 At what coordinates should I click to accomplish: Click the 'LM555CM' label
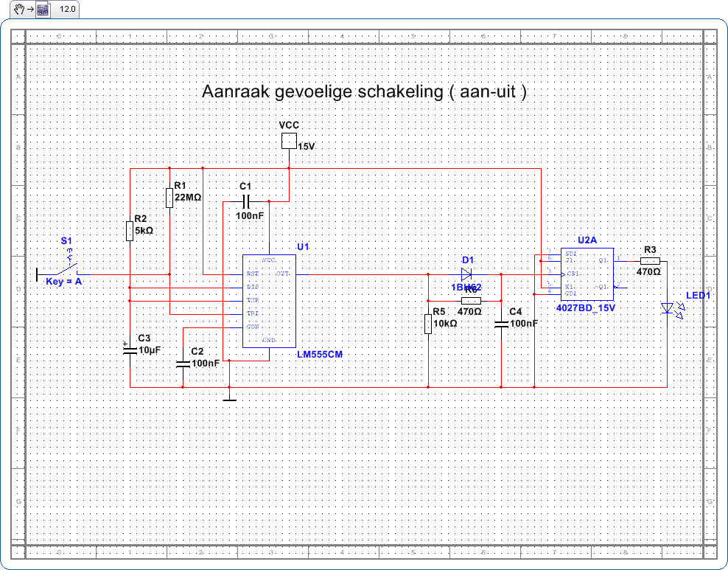point(320,355)
